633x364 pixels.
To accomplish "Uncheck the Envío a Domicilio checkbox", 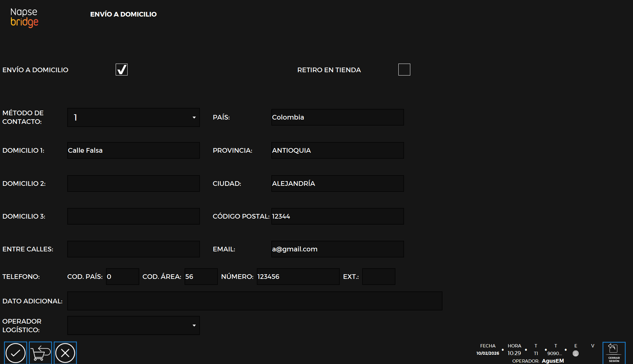I will [122, 70].
